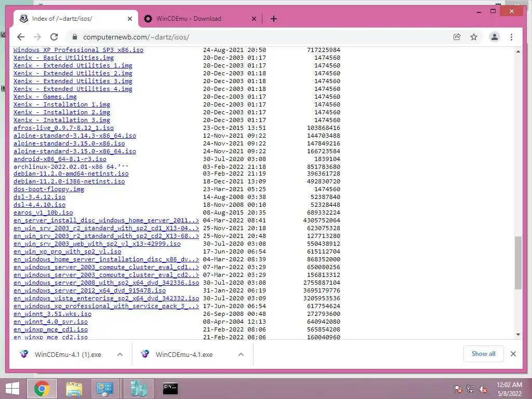Click the scroll down arrow

tap(518, 335)
